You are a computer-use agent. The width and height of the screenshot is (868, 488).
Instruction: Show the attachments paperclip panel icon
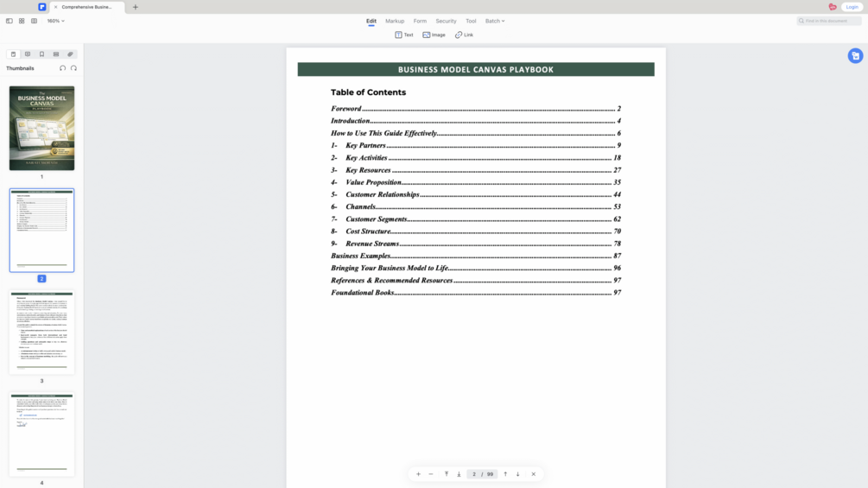coord(70,54)
